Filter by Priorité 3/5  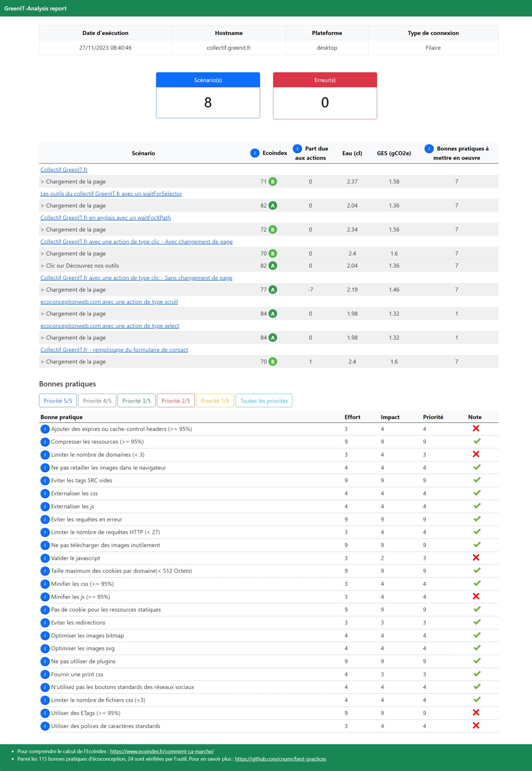point(137,401)
